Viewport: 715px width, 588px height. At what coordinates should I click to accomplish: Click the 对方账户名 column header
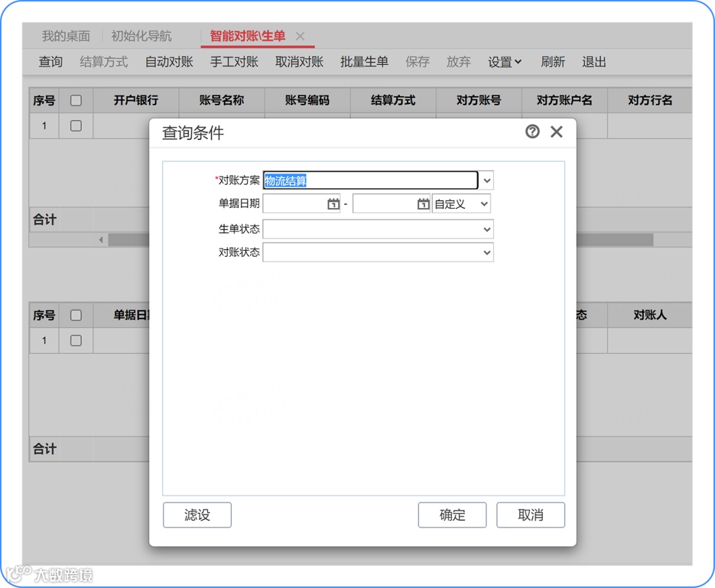pos(565,101)
